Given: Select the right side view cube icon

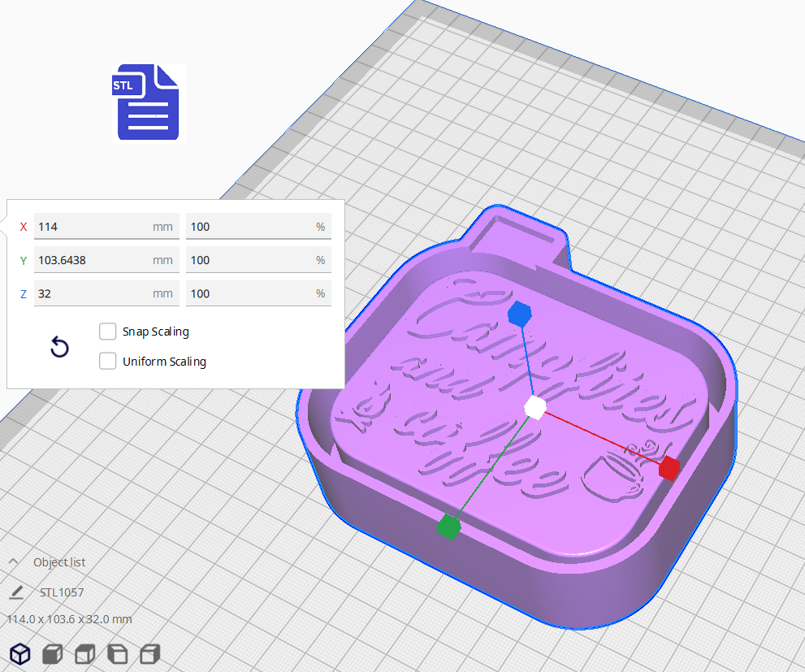Looking at the screenshot, I should point(150,653).
